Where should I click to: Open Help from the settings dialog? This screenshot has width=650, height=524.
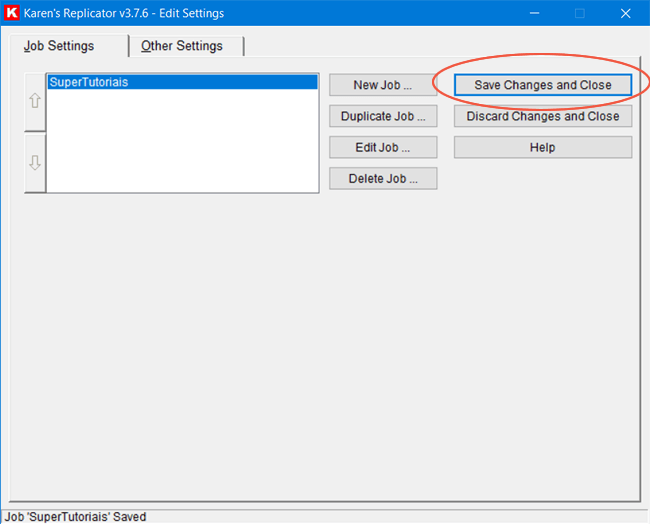click(x=543, y=147)
